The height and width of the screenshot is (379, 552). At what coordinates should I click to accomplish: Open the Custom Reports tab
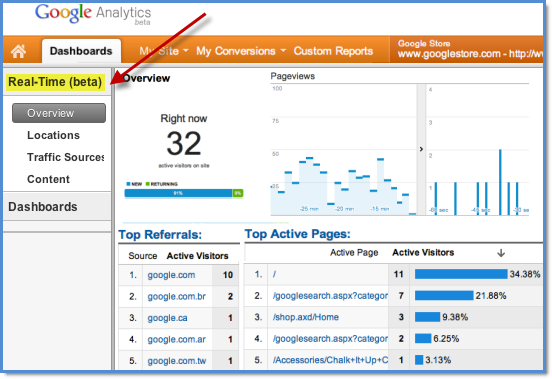click(333, 51)
